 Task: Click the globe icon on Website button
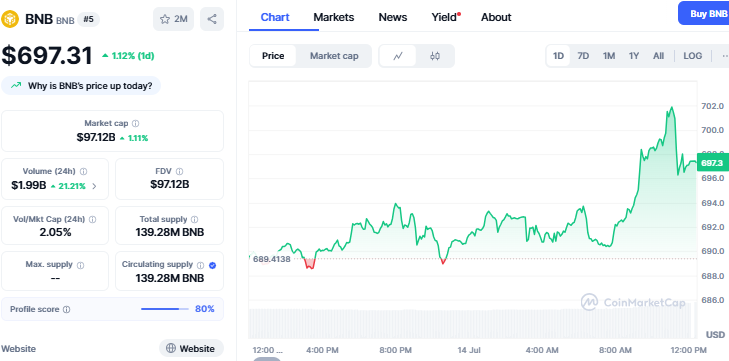click(x=171, y=348)
